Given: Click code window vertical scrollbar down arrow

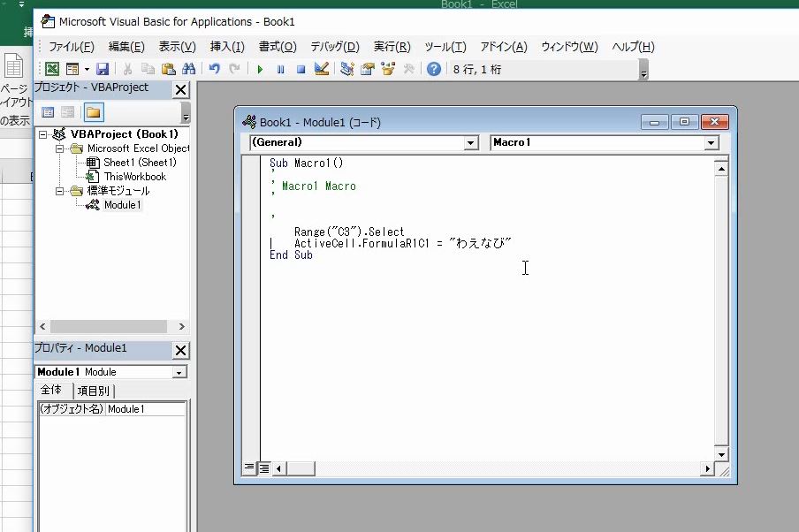Looking at the screenshot, I should coord(721,454).
